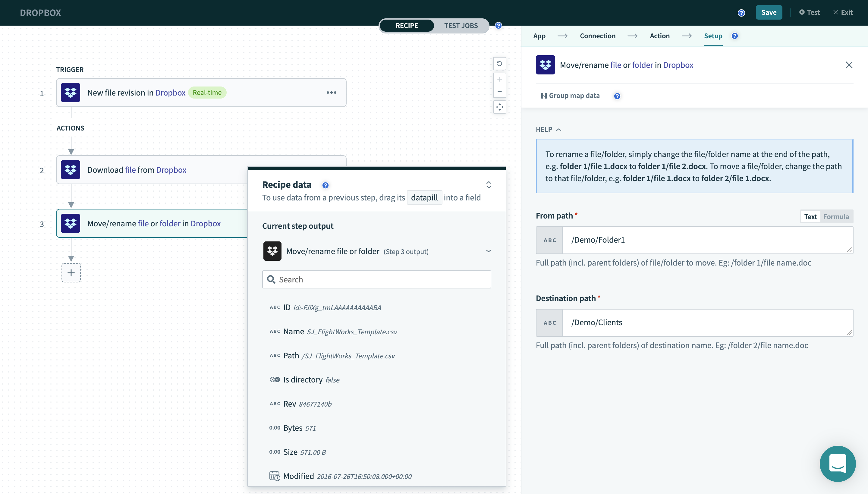Open the Action tab

(x=659, y=36)
